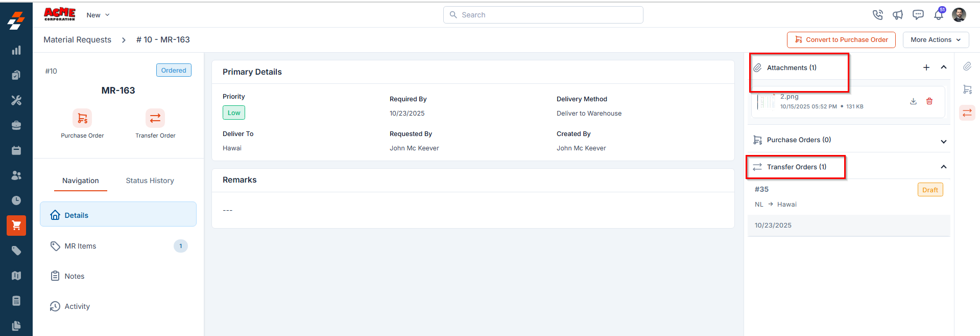Click the Required By date 10/23/2025
Image resolution: width=980 pixels, height=336 pixels.
click(x=407, y=114)
